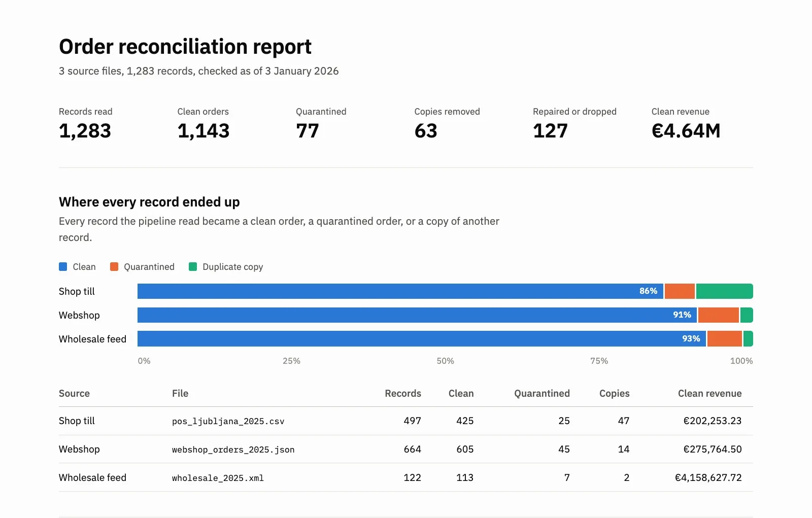
Task: Select the file name wholesale_2025.xml
Action: tap(218, 478)
